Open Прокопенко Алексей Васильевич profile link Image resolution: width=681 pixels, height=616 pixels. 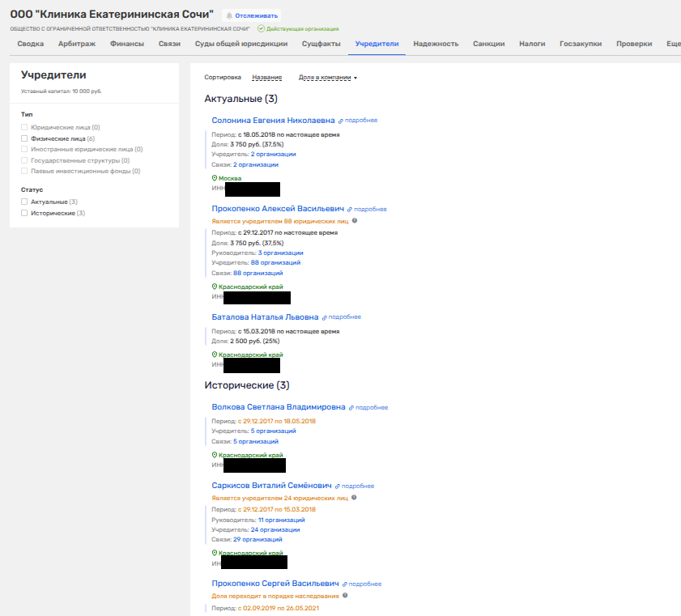click(278, 208)
